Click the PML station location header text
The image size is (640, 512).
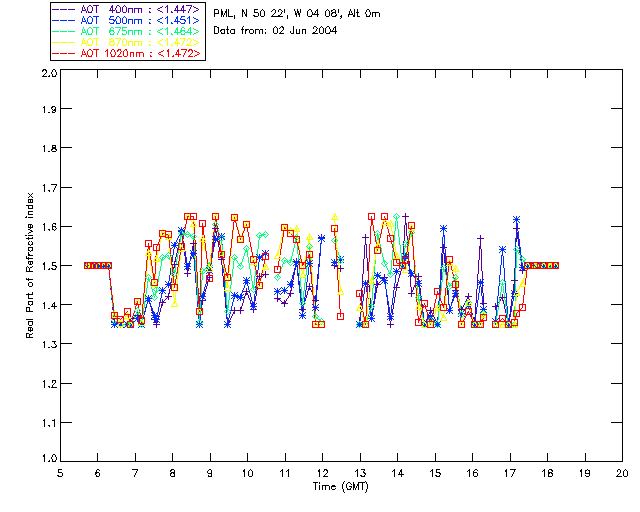[x=297, y=14]
